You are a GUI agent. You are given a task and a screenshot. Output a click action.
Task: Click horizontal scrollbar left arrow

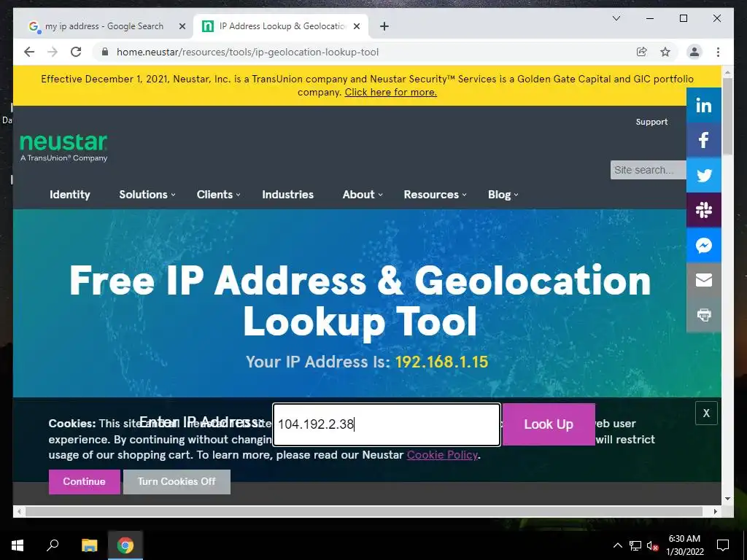click(x=18, y=511)
